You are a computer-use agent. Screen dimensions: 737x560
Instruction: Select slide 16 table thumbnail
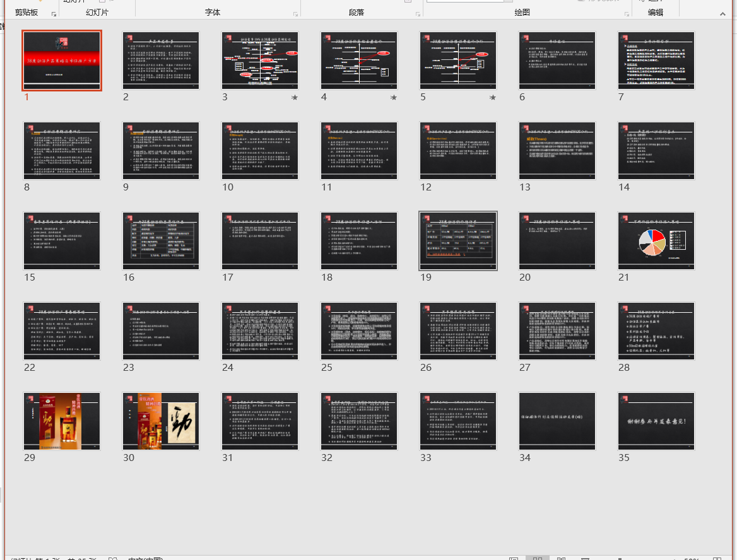point(161,241)
